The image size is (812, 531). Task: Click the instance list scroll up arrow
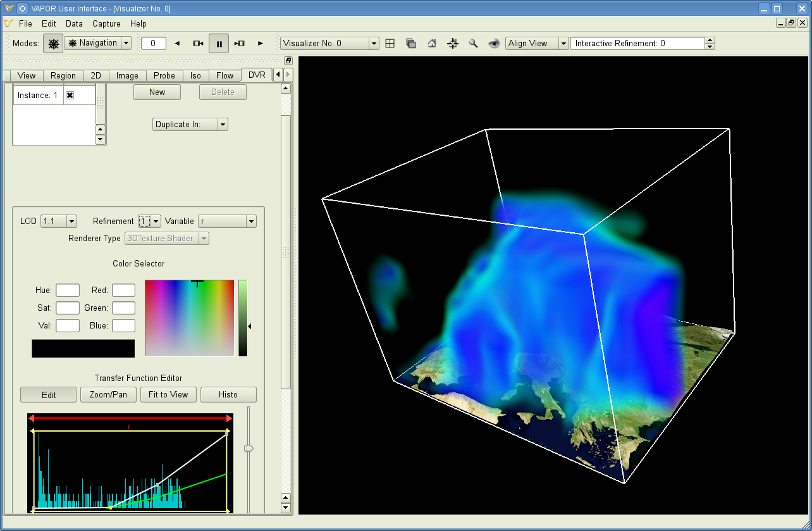coord(101,130)
